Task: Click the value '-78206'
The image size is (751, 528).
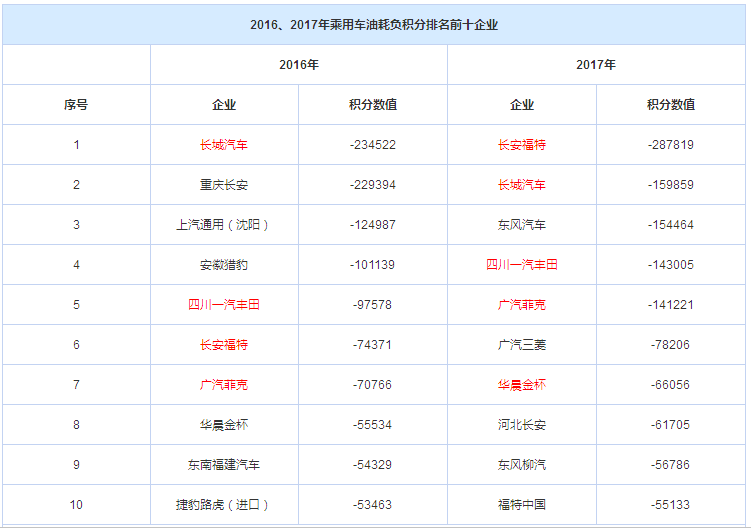Action: [x=671, y=344]
